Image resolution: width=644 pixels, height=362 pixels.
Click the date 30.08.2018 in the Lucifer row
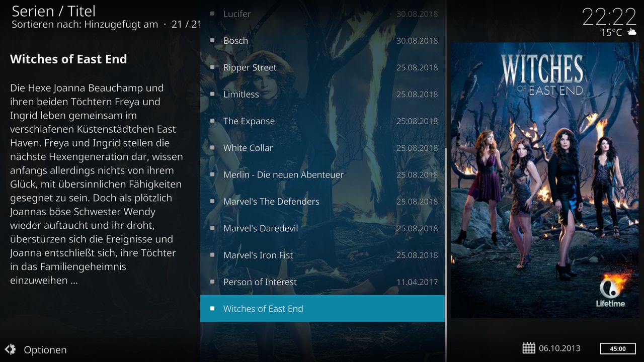pos(417,14)
